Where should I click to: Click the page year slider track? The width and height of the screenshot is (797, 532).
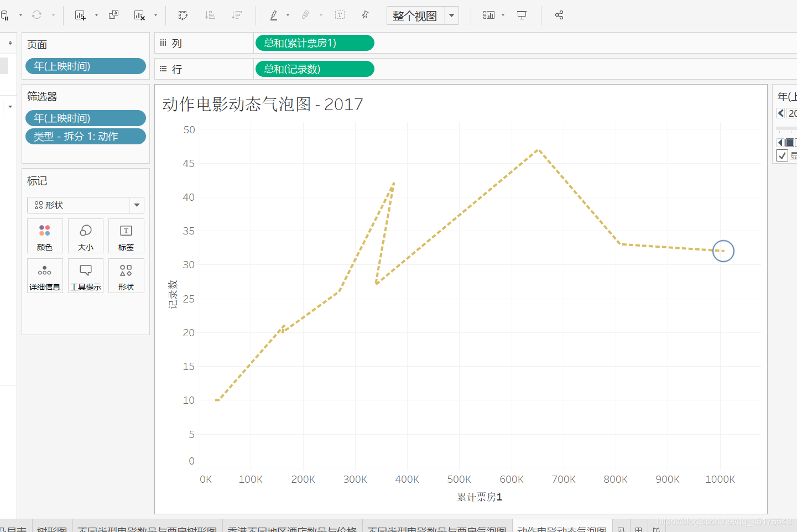coord(786,128)
